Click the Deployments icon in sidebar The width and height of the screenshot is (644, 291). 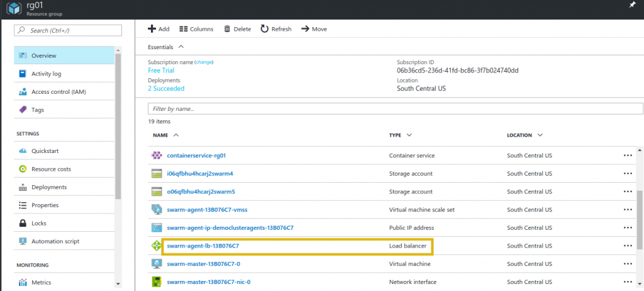23,187
